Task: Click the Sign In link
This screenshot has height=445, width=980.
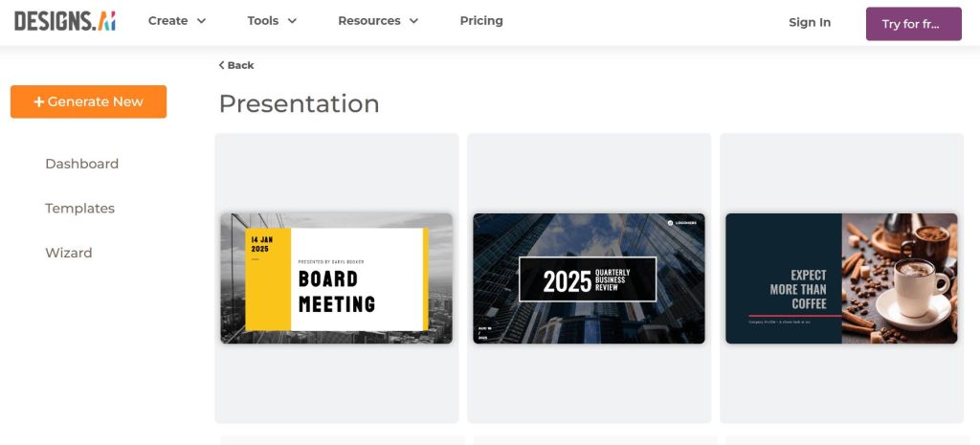Action: (x=810, y=23)
